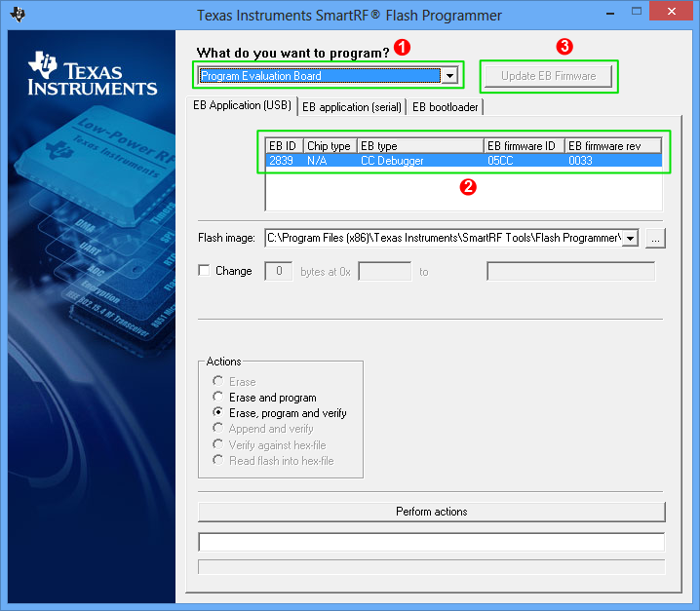The image size is (700, 611).
Task: Sort by EB firmware rev column header
Action: [612, 146]
